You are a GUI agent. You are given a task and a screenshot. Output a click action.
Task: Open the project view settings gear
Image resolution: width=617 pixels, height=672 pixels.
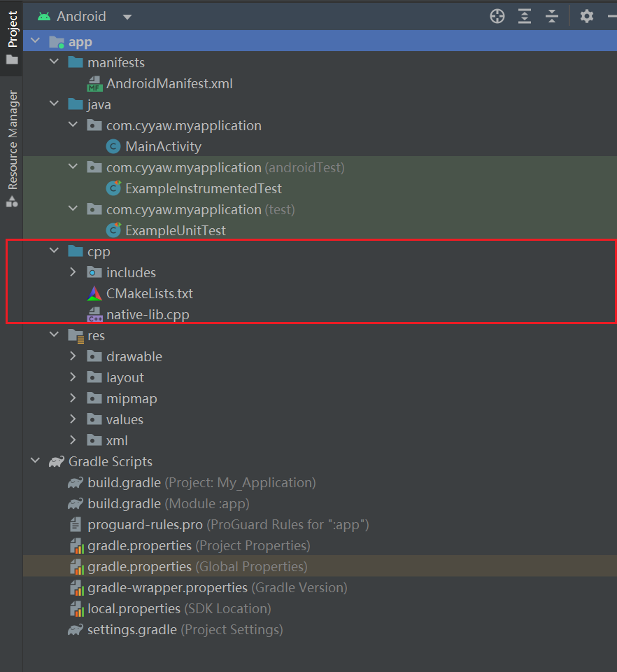(586, 16)
